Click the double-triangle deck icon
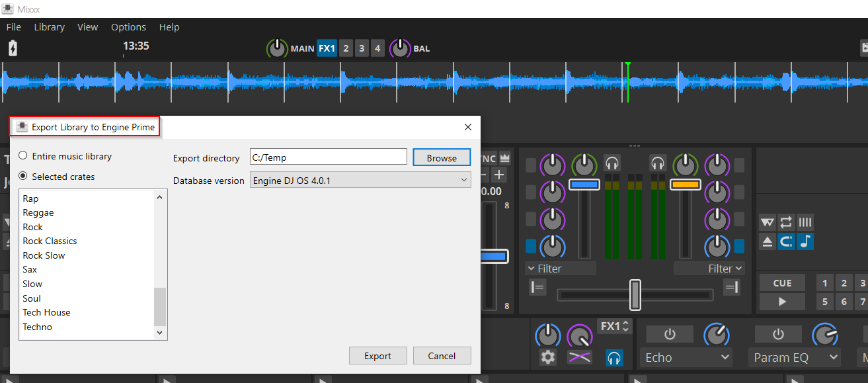868x383 pixels. point(767,222)
